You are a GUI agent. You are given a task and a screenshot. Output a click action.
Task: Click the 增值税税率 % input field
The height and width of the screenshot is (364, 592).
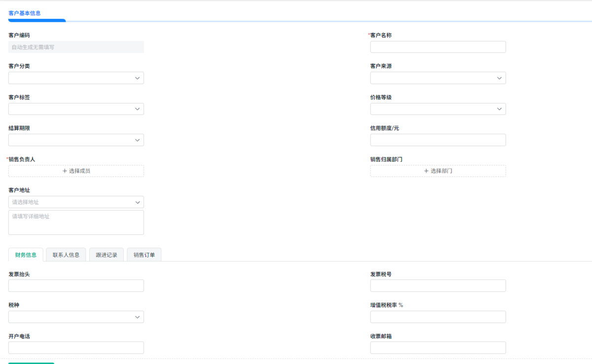coord(438,317)
